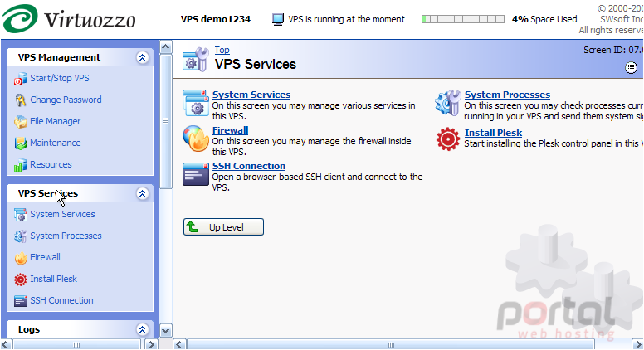The height and width of the screenshot is (350, 644).
Task: Open the System Processes main link
Action: pos(507,95)
